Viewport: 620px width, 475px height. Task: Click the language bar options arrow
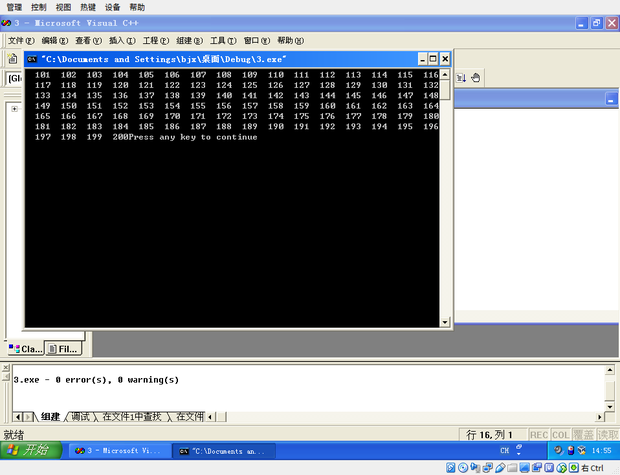pyautogui.click(x=519, y=454)
